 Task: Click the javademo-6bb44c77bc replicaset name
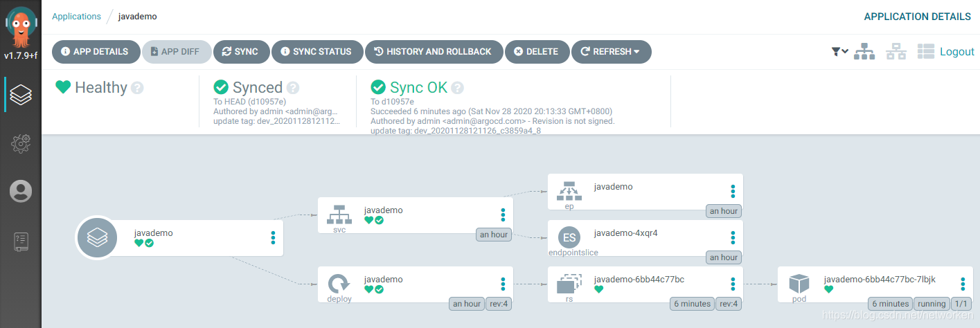click(x=639, y=280)
